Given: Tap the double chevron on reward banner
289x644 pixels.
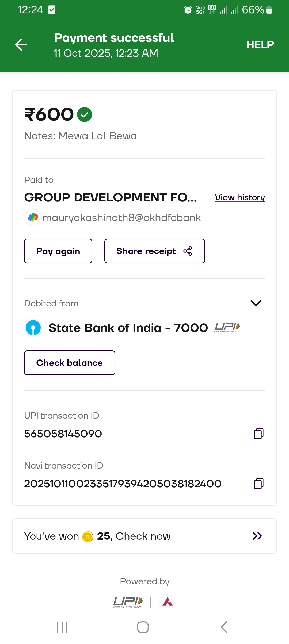Looking at the screenshot, I should (x=257, y=536).
